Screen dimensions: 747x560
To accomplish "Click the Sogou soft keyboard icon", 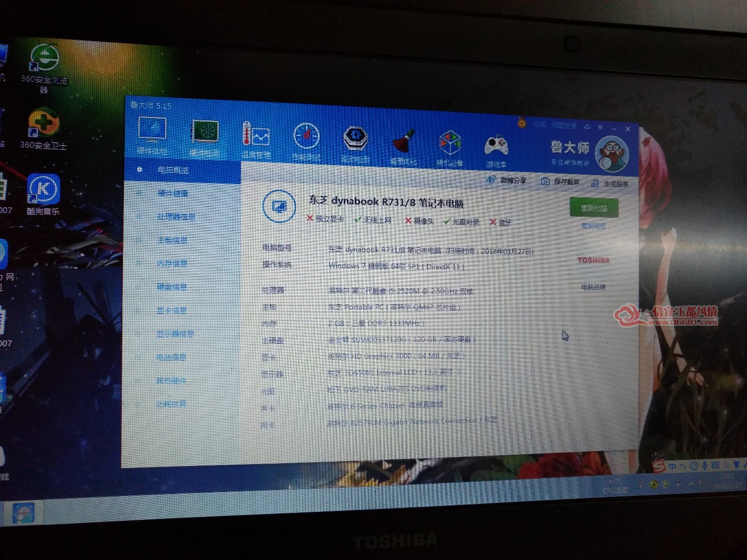I will click(716, 465).
